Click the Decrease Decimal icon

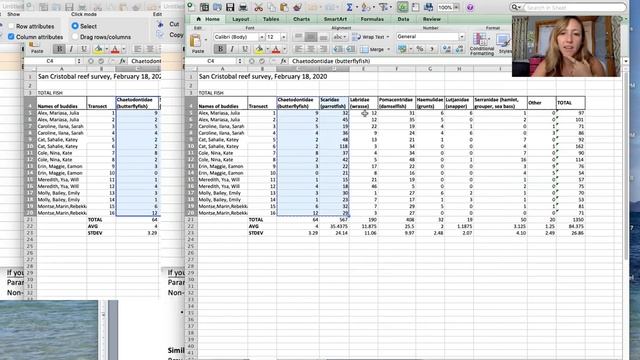(x=460, y=49)
